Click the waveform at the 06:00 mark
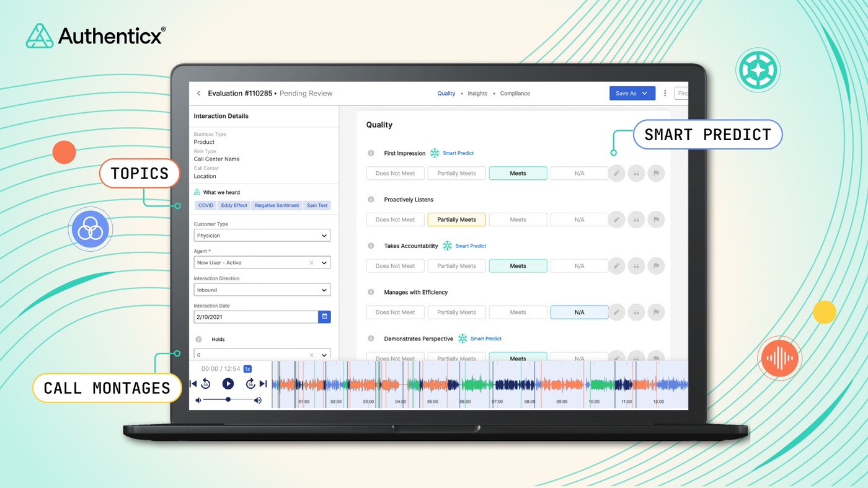 (x=465, y=384)
